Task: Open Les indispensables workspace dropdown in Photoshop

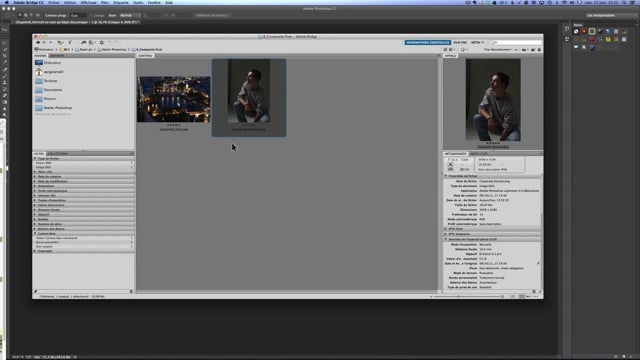Action: (x=610, y=16)
